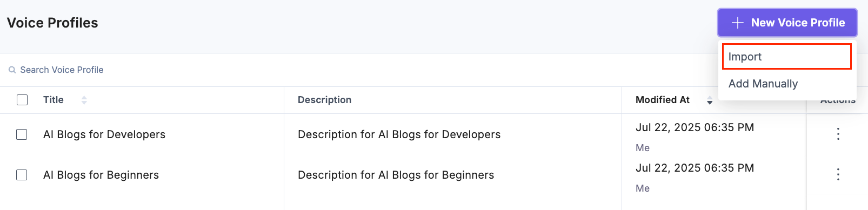Screen dimensions: 868x210
Task: Click the plus icon in New Voice Profile
Action: point(737,23)
